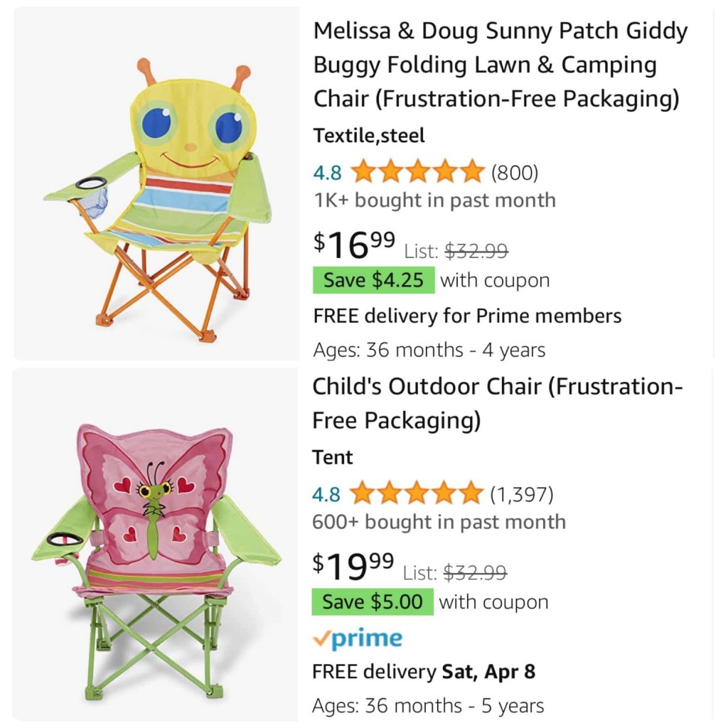Click the 4.8 rating number on first listing
728x728 pixels.
327,173
